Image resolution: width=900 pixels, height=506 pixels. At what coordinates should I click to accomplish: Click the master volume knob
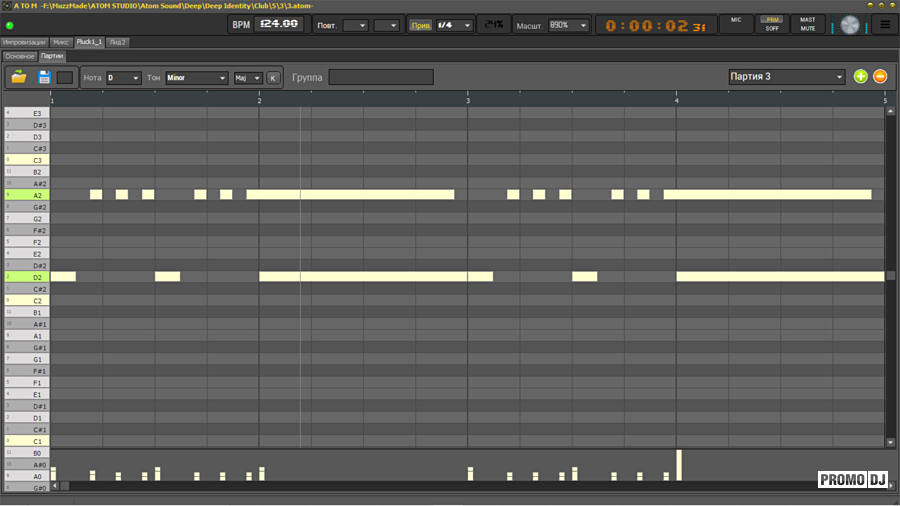[x=850, y=25]
